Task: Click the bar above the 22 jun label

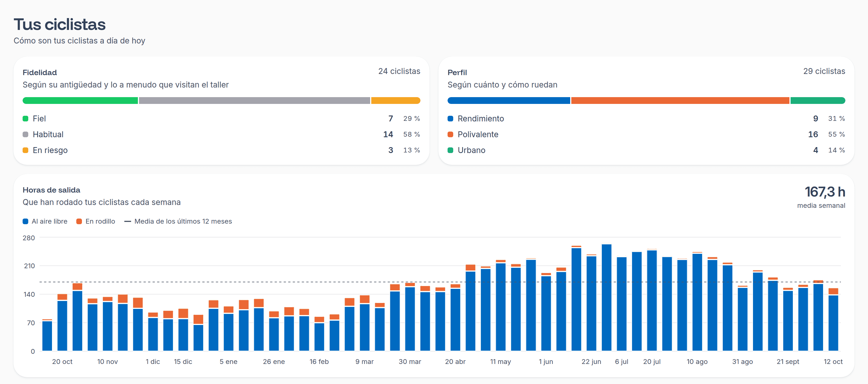Action: tap(591, 302)
